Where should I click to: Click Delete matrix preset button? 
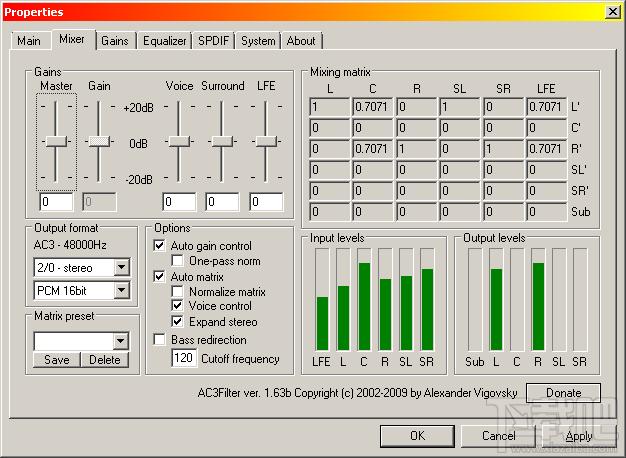[x=105, y=360]
